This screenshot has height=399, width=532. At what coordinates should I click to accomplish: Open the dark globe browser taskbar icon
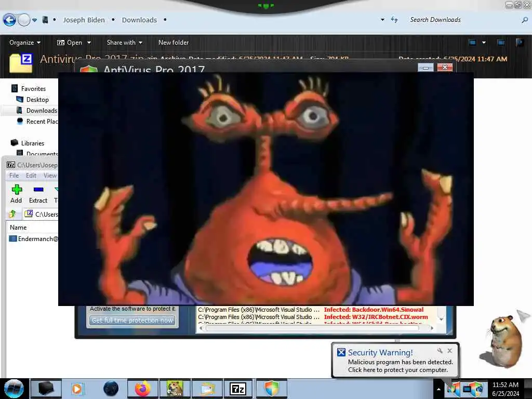[x=111, y=389]
